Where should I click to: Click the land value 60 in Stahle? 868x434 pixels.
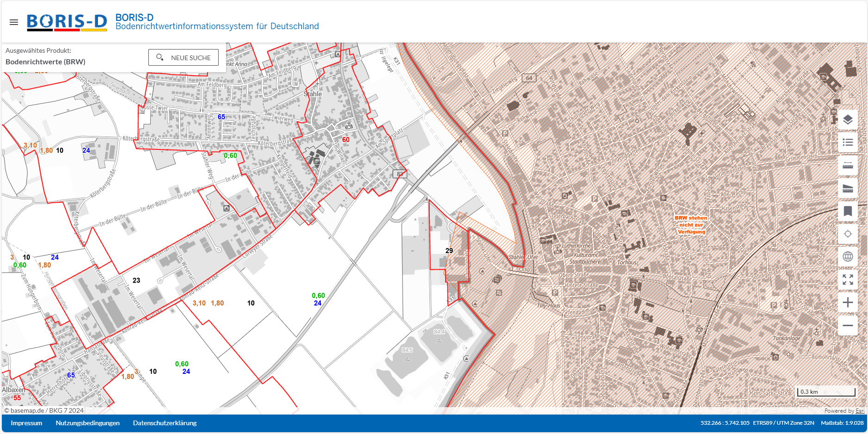pos(346,140)
